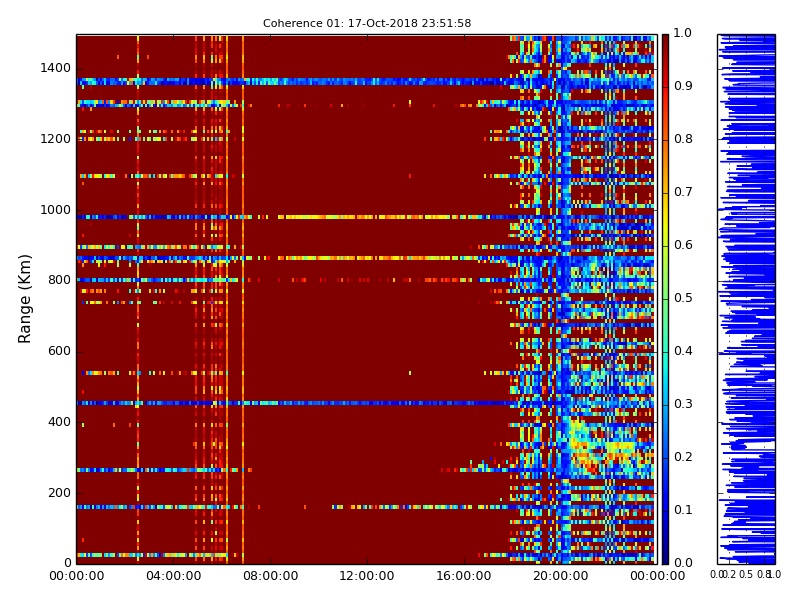This screenshot has width=800, height=600.
Task: Click the 16:00:00 time axis label
Action: 464,576
